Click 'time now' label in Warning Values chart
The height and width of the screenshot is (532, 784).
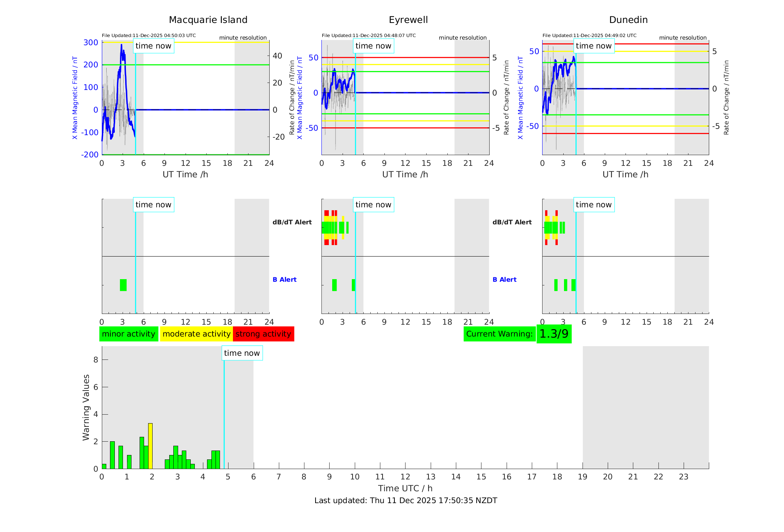(242, 353)
